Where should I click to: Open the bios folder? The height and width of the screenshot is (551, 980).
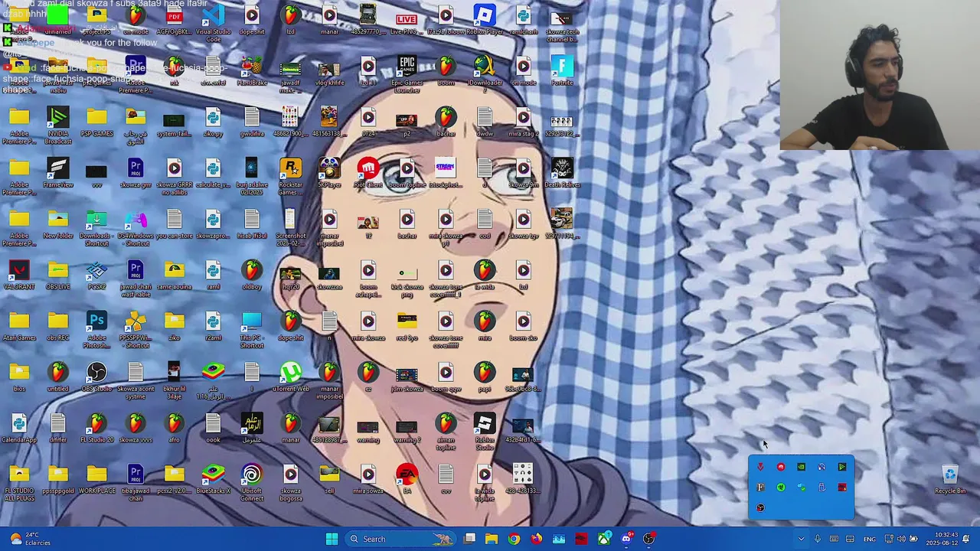tap(19, 377)
